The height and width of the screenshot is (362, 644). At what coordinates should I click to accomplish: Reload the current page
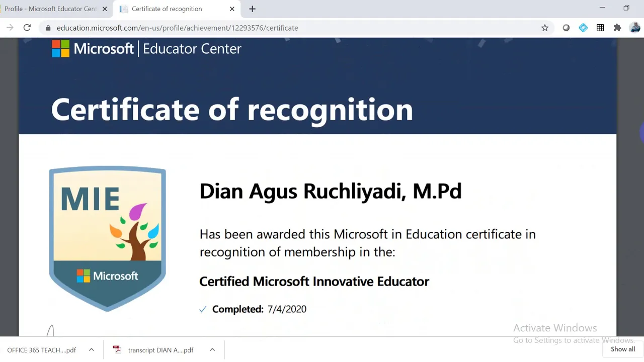(27, 28)
